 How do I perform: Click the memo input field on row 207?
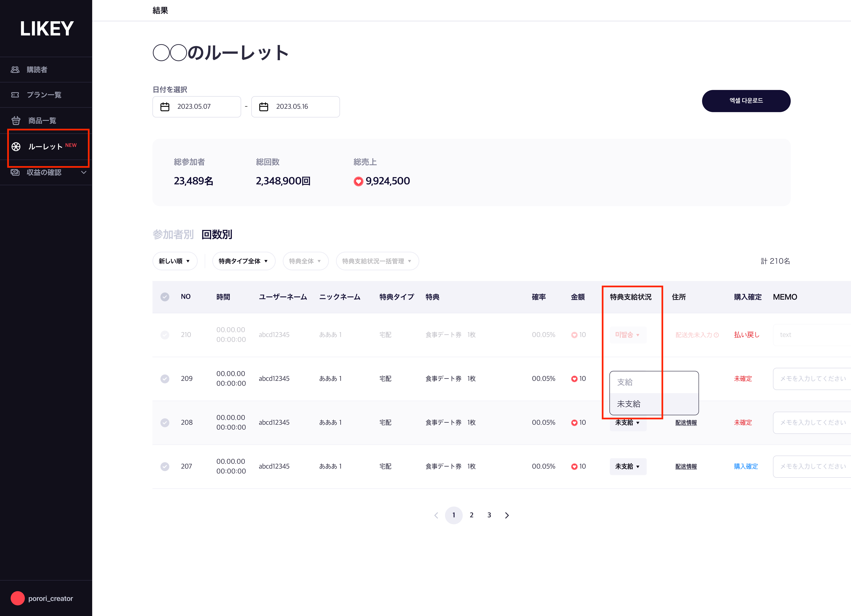pos(810,466)
